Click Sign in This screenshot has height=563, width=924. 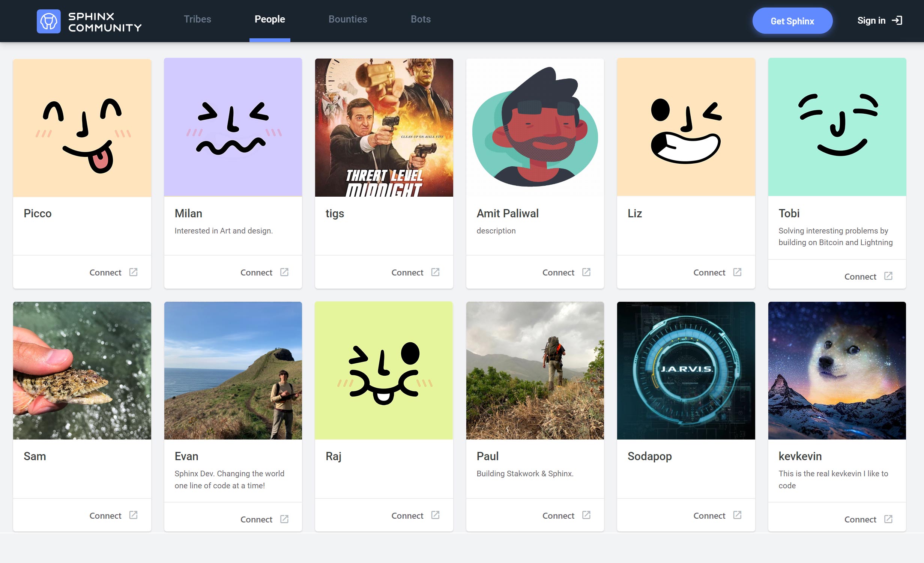tap(871, 20)
